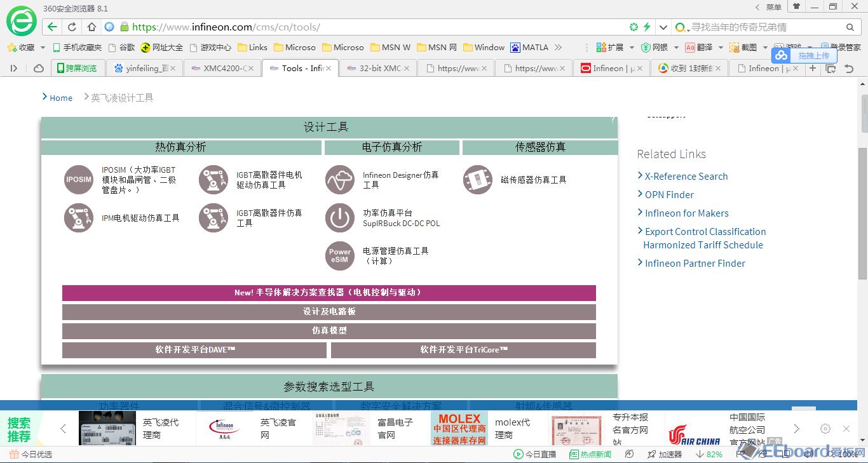Screen dimensions: 868x463
Task: Open the X-Reference Search link
Action: pyautogui.click(x=686, y=177)
